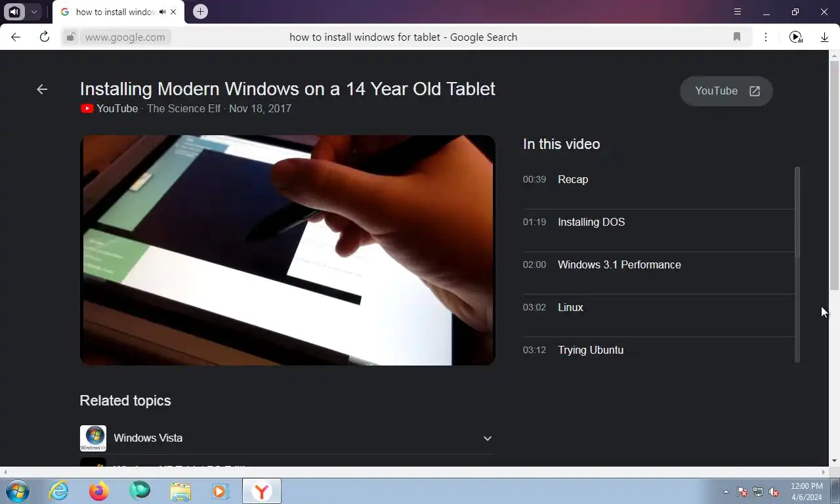Open File Explorer from taskbar

180,491
